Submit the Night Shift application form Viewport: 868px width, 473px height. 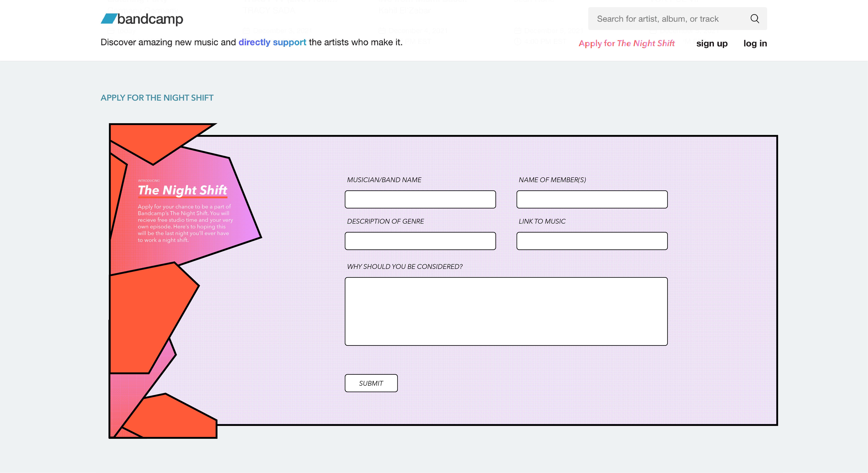(x=371, y=383)
